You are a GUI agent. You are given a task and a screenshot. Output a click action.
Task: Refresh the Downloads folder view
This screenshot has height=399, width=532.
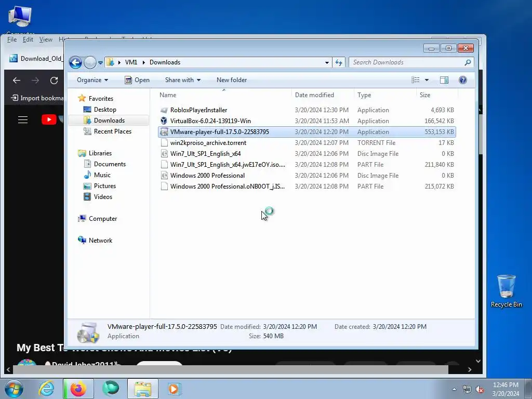point(339,62)
